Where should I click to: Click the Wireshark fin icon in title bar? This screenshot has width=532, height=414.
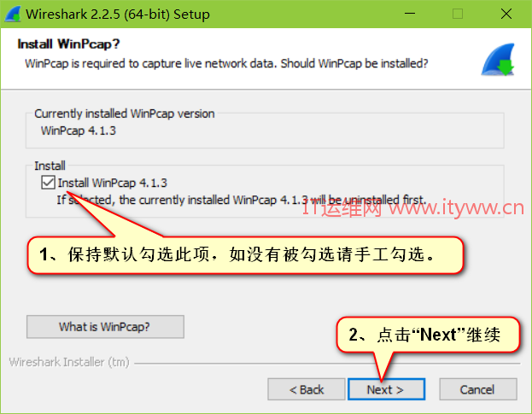(13, 15)
